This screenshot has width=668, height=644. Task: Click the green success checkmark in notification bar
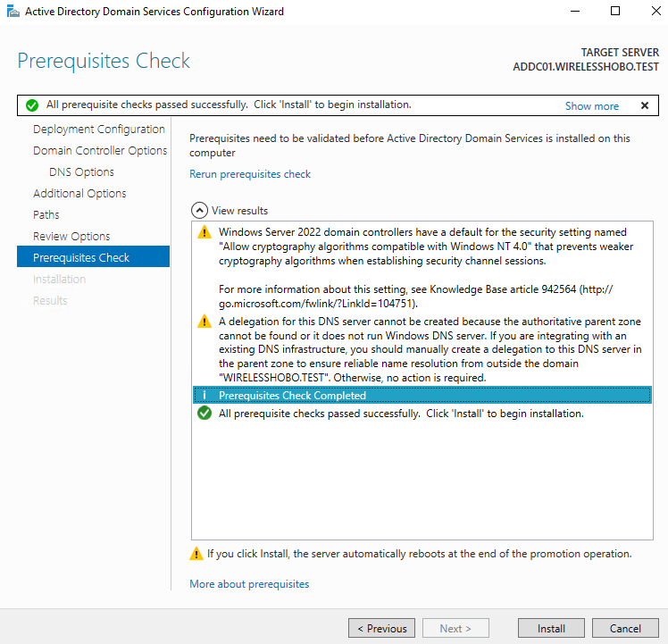click(x=32, y=105)
